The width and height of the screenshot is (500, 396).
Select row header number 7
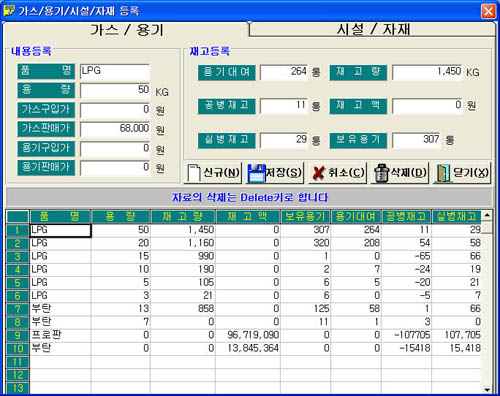tap(18, 309)
